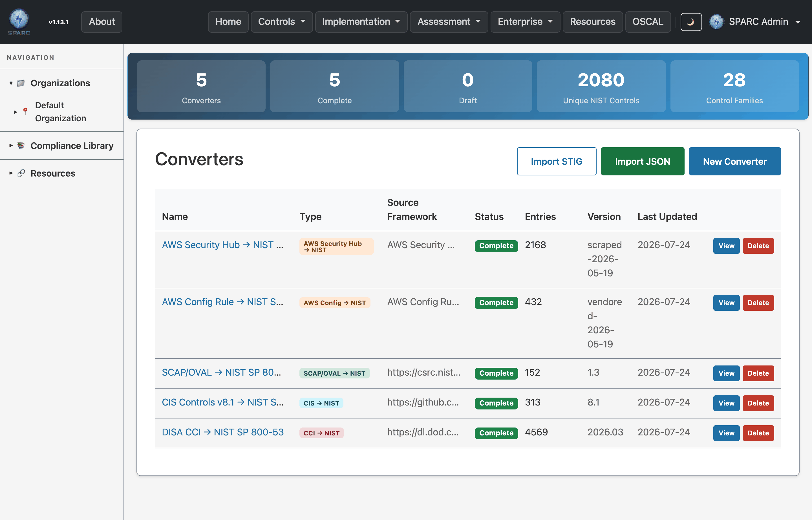This screenshot has height=520, width=812.
Task: Click the v1.13.1 version label
Action: pos(58,22)
